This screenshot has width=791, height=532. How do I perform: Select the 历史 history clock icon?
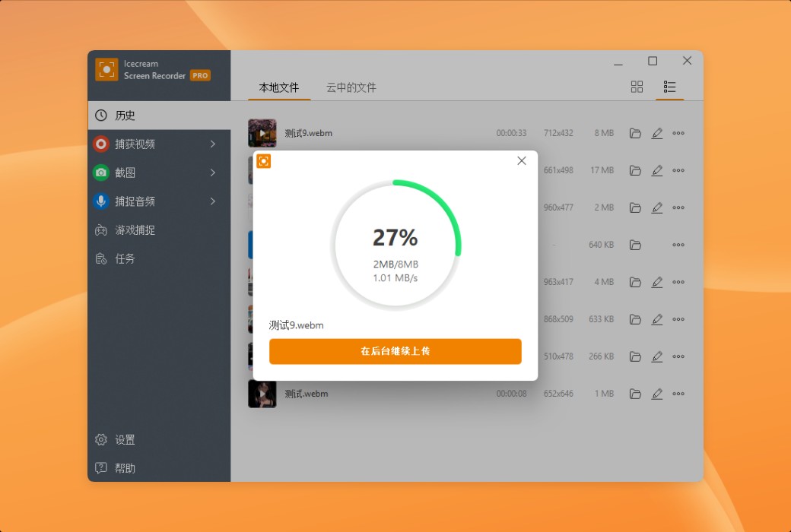(x=100, y=115)
